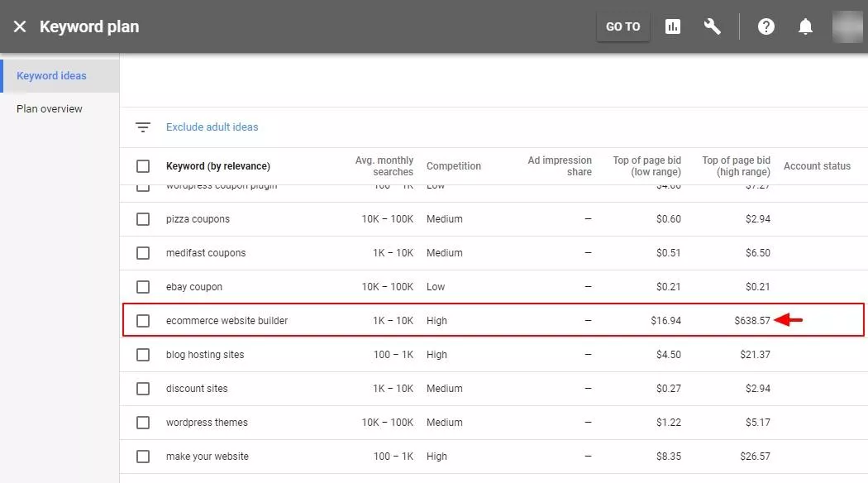Image resolution: width=868 pixels, height=483 pixels.
Task: Switch to the Keyword ideas tab
Action: [51, 76]
